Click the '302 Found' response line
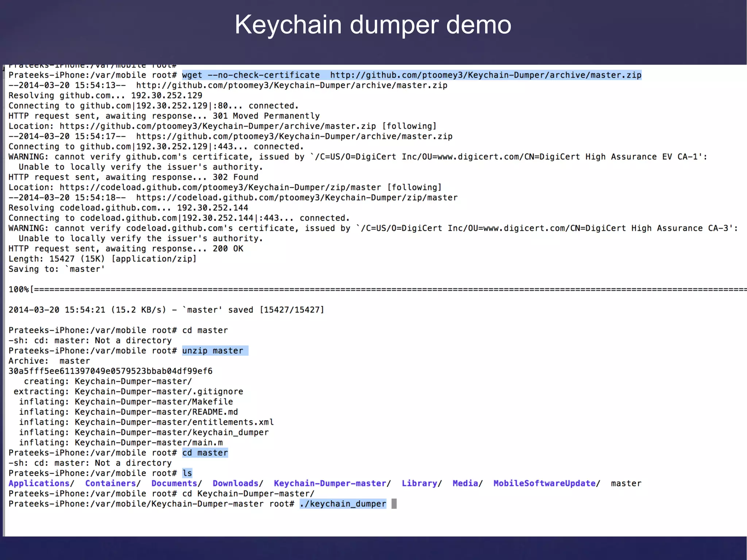The height and width of the screenshot is (560, 747). (133, 177)
